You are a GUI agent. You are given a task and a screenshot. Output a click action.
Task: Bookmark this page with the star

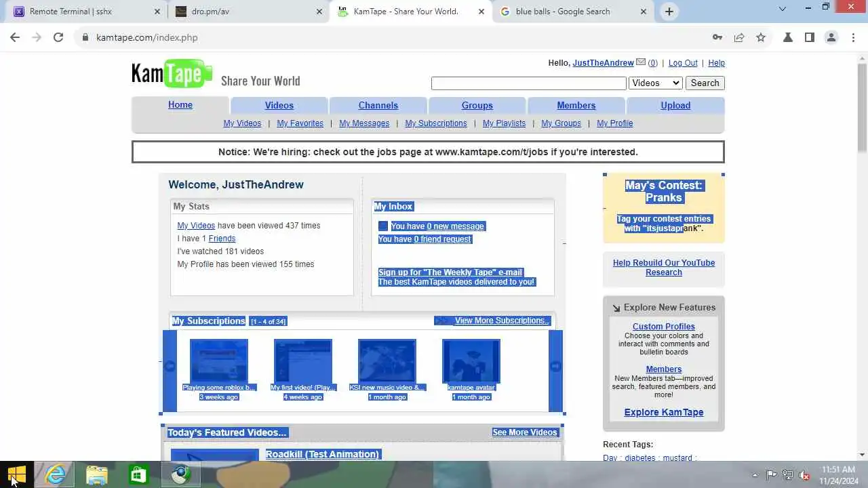tap(761, 37)
